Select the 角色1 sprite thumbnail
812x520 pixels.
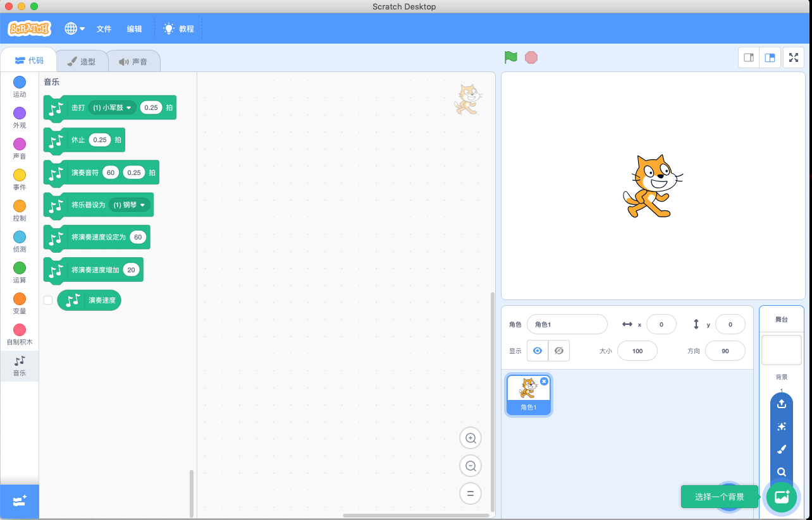pyautogui.click(x=529, y=395)
